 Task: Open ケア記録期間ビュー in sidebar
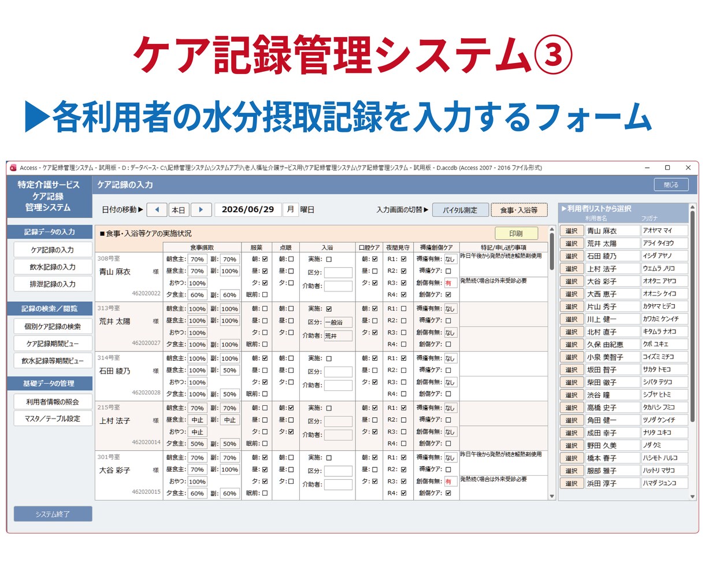(x=53, y=343)
